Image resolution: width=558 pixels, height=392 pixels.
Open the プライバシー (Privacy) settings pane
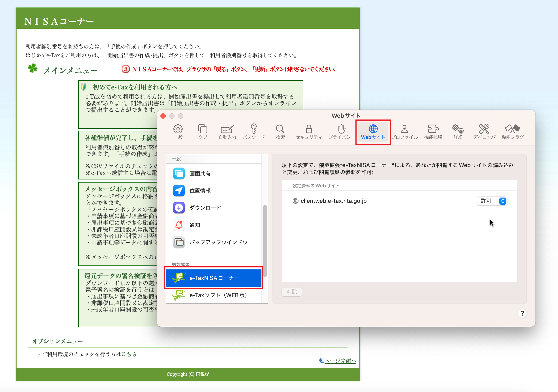(x=342, y=132)
